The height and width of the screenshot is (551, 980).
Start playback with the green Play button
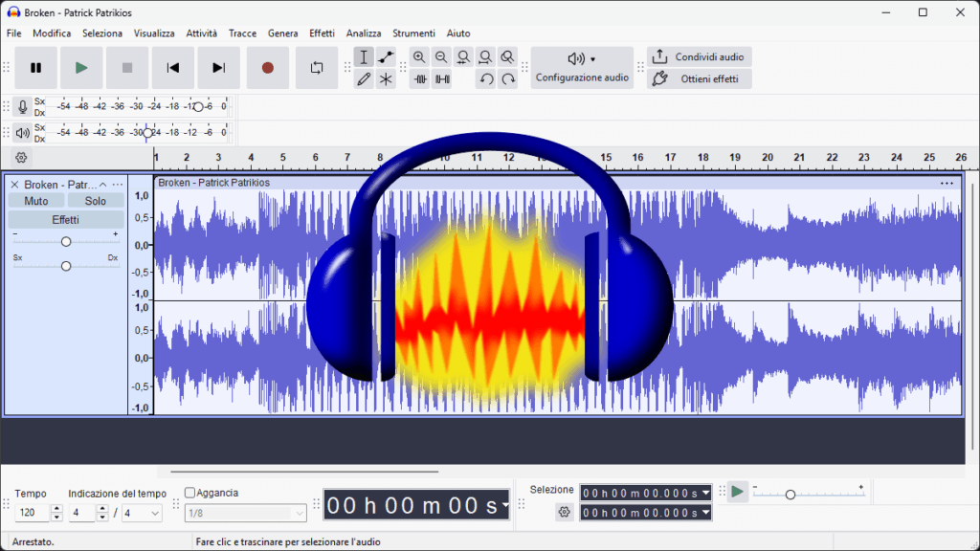(x=81, y=68)
